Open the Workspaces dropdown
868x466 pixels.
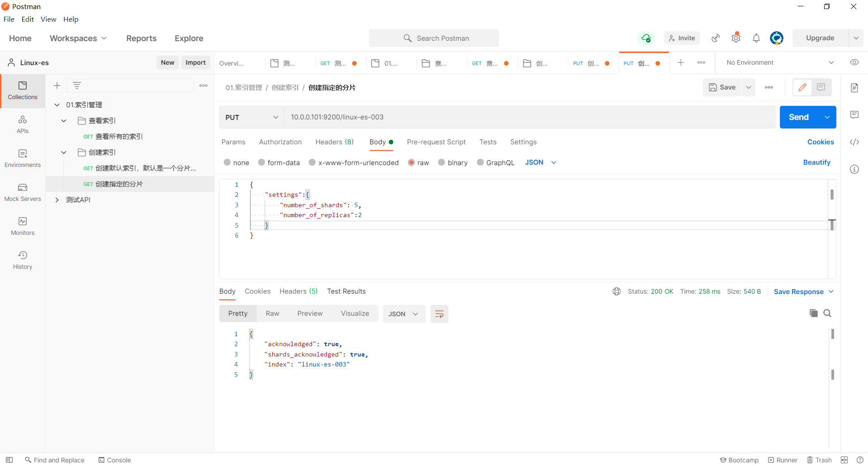click(78, 38)
